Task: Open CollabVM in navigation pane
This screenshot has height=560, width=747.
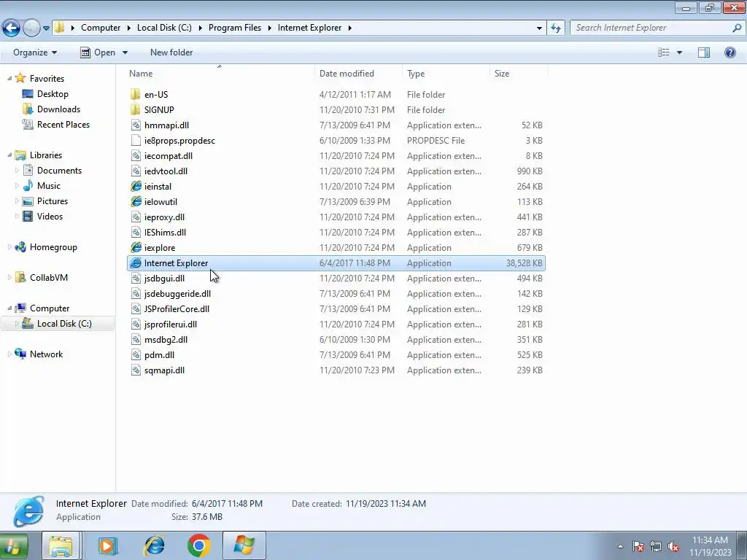Action: [49, 278]
